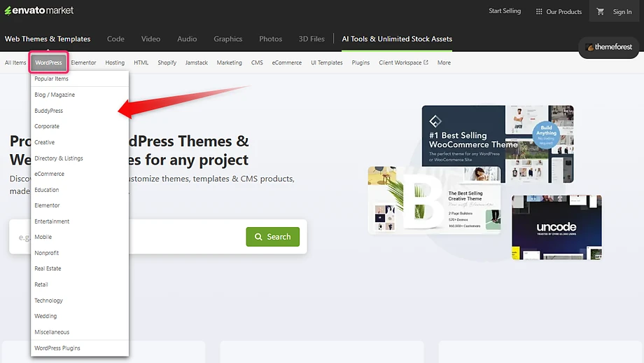644x363 pixels.
Task: Open the #1 Best Selling WooCommerce Theme image
Action: click(498, 144)
